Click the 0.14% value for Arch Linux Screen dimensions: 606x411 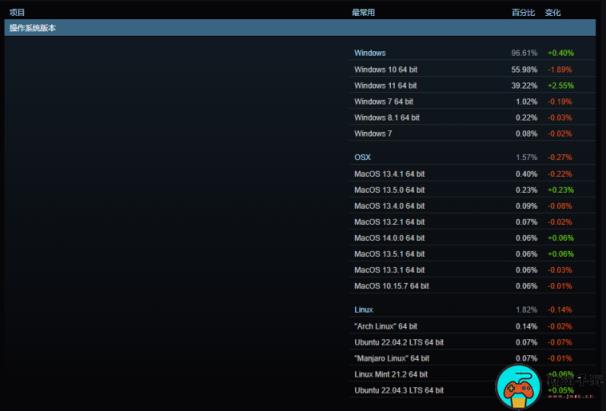(x=526, y=326)
